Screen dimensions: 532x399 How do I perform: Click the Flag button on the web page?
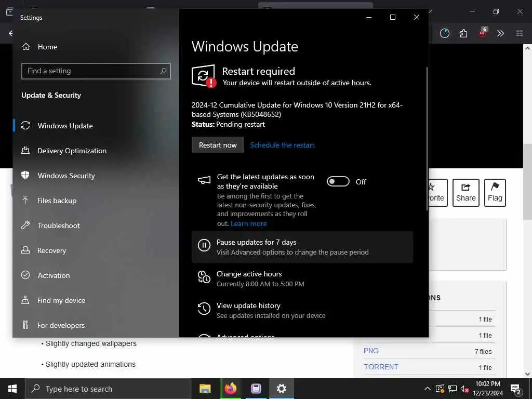coord(495,192)
